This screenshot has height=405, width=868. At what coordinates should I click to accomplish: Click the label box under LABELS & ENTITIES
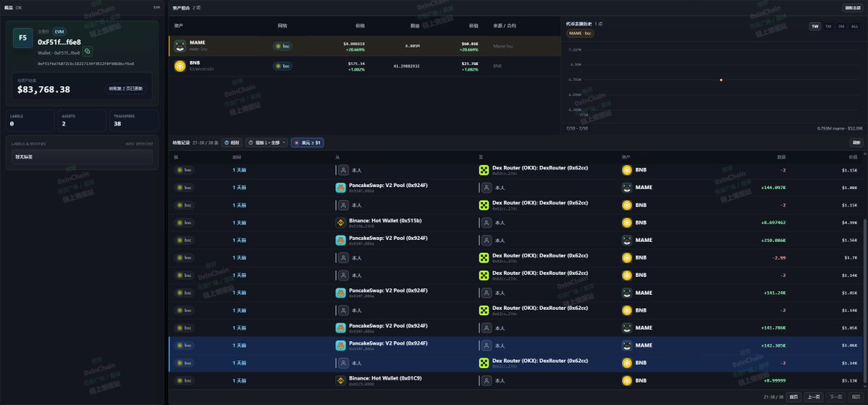(82, 156)
